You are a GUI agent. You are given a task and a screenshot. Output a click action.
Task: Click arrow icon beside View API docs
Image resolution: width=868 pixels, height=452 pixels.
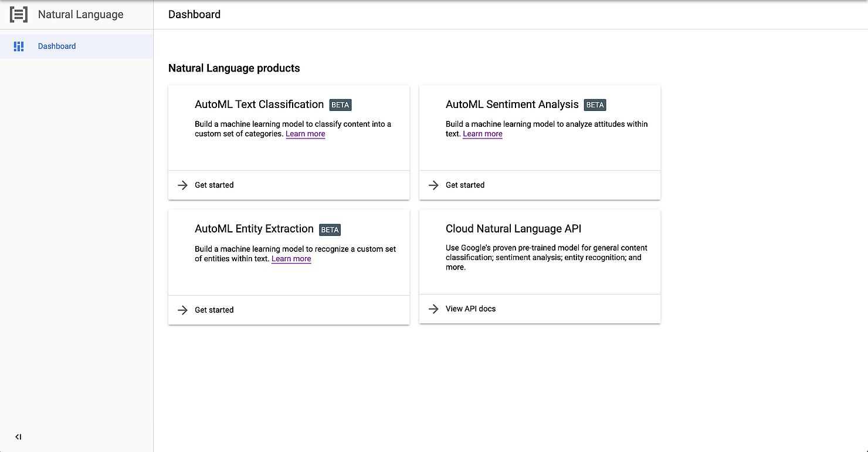click(433, 309)
